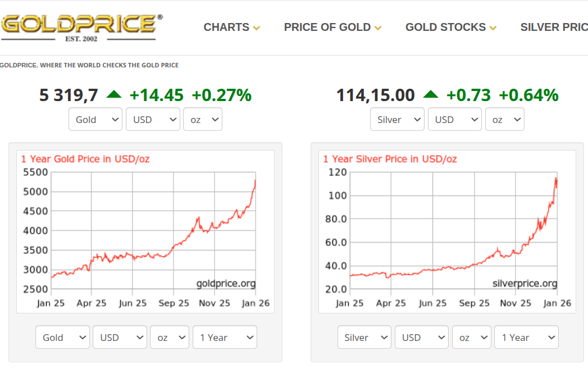Image resolution: width=588 pixels, height=369 pixels.
Task: Click the gold percent change +0.27%
Action: (x=222, y=95)
